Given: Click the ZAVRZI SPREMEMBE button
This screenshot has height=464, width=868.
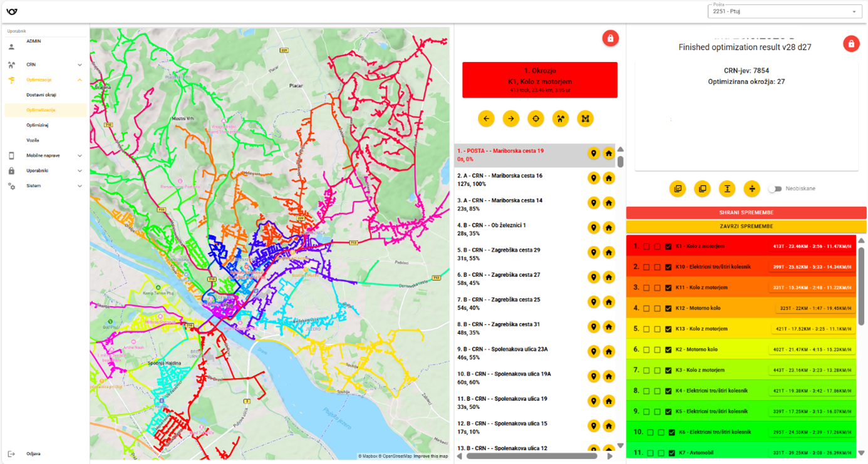Looking at the screenshot, I should (x=746, y=227).
